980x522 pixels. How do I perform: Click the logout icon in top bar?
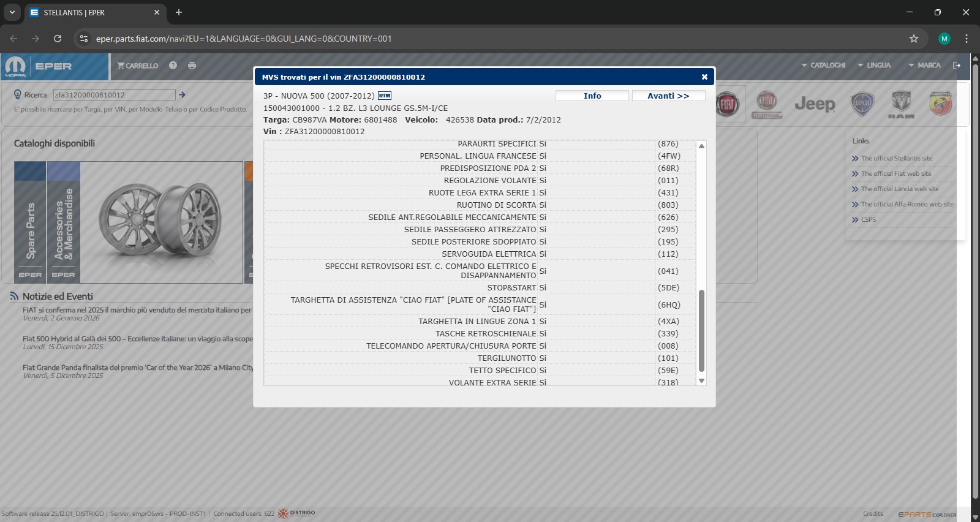(957, 66)
